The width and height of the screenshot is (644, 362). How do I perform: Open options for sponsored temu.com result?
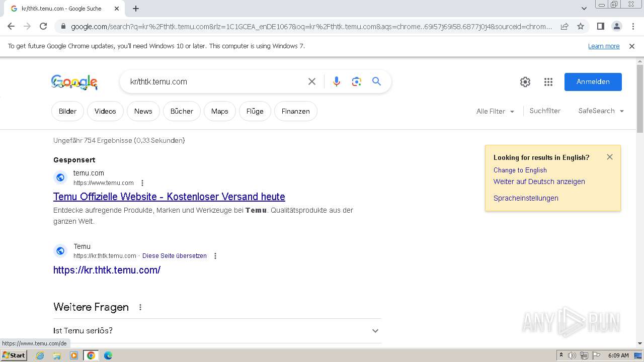click(142, 183)
